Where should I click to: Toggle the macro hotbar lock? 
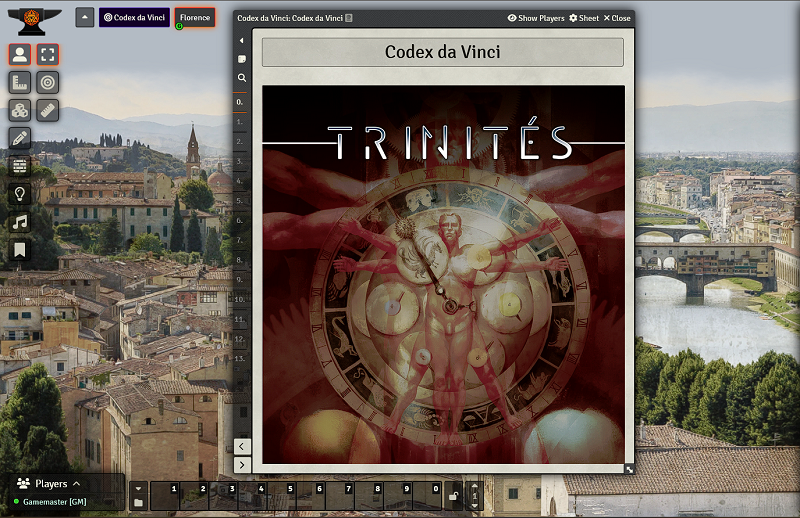tap(453, 495)
